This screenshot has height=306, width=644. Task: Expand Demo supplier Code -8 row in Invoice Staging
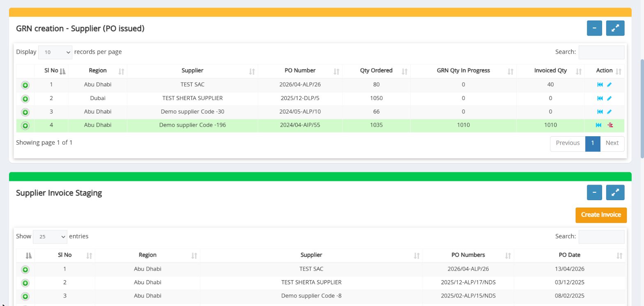25,297
